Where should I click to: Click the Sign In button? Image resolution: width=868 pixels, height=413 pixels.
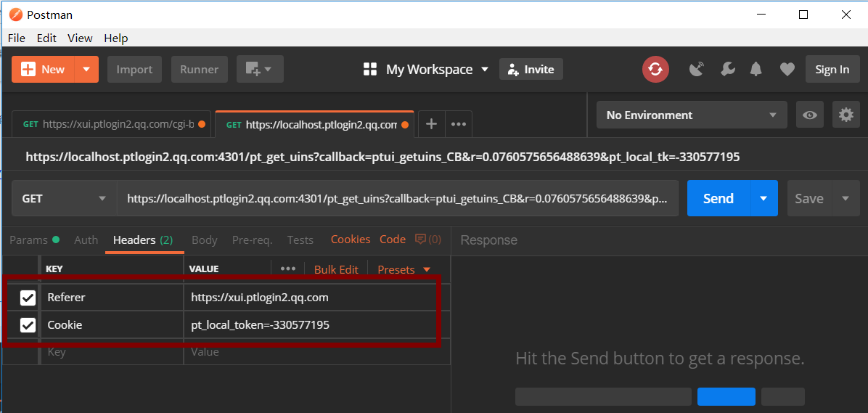(x=832, y=69)
